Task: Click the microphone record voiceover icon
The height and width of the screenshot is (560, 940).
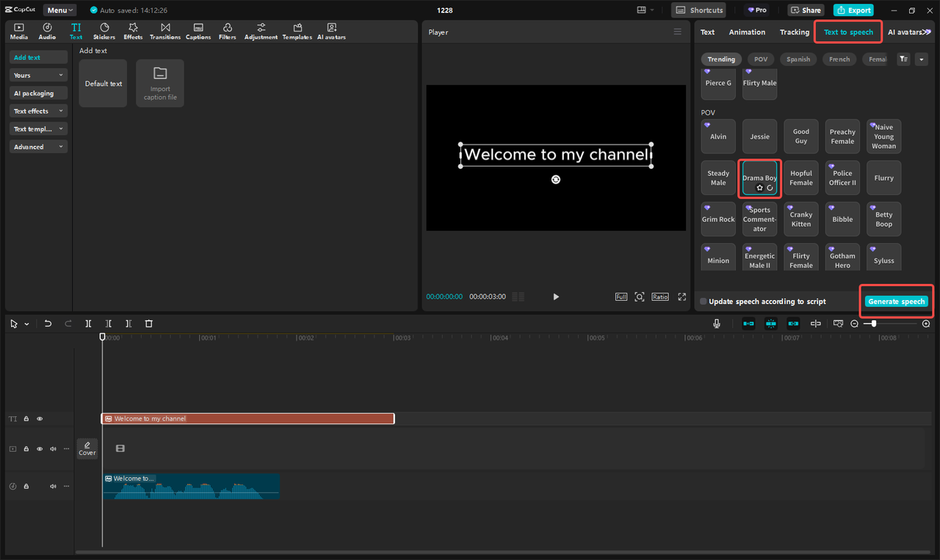Action: (717, 324)
